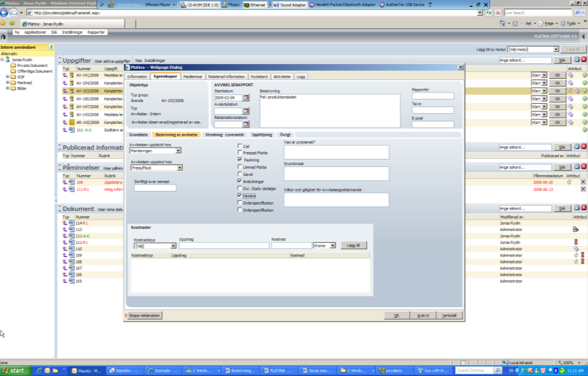The height and width of the screenshot is (376, 588).
Task: Collapse the right side panel arrow
Action: coord(583,36)
